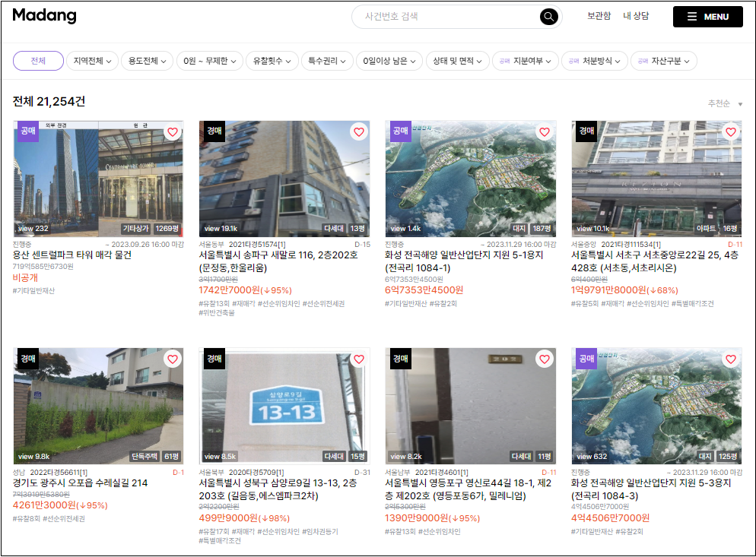Open the 서초리시온 building photo
The image size is (756, 557).
(656, 179)
